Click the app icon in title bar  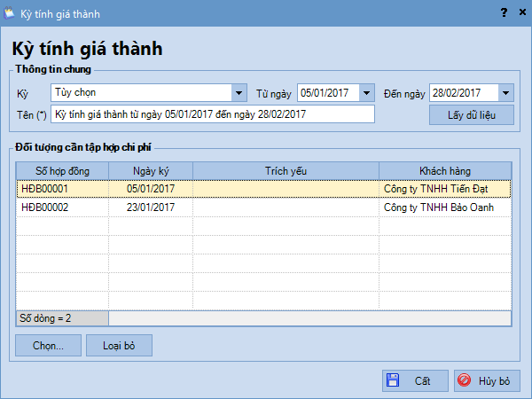11,12
